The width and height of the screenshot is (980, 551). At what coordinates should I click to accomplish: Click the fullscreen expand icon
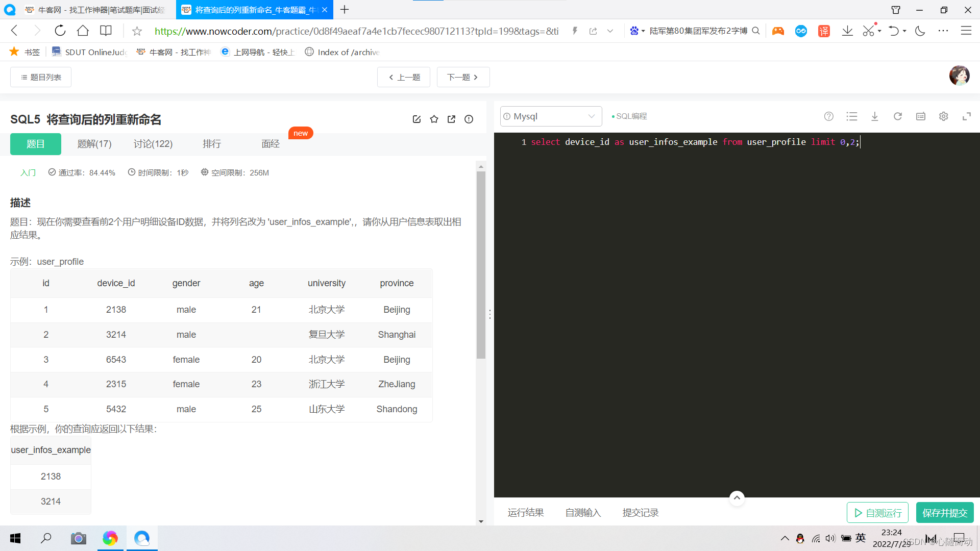click(967, 116)
